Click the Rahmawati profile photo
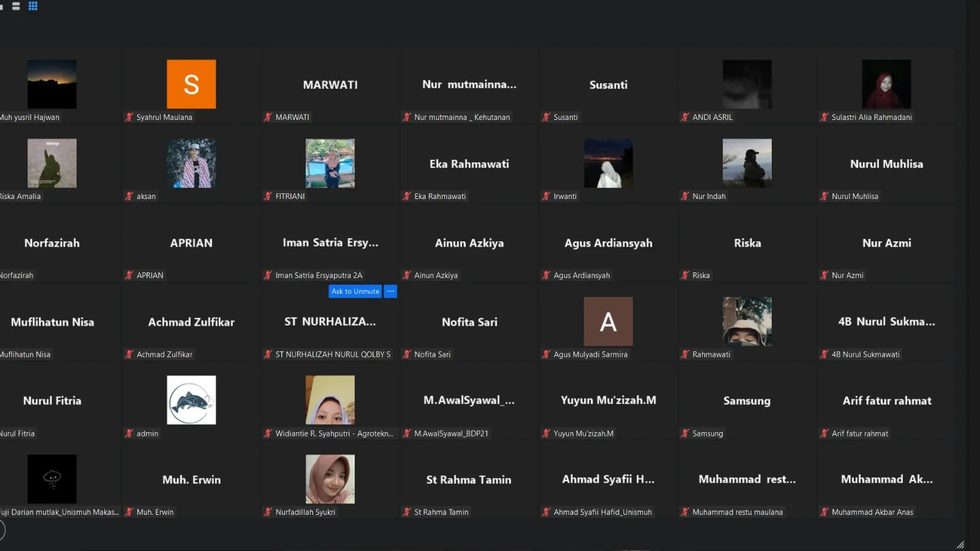The image size is (980, 551). click(747, 321)
